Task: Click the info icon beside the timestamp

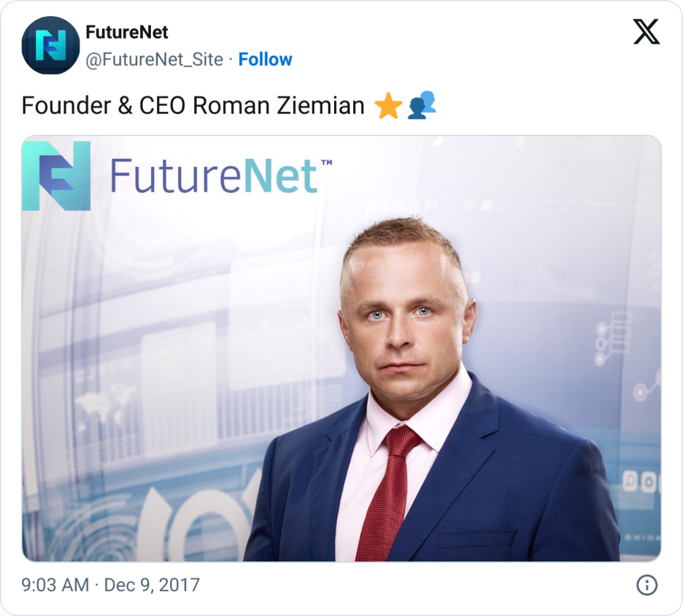Action: tap(647, 585)
